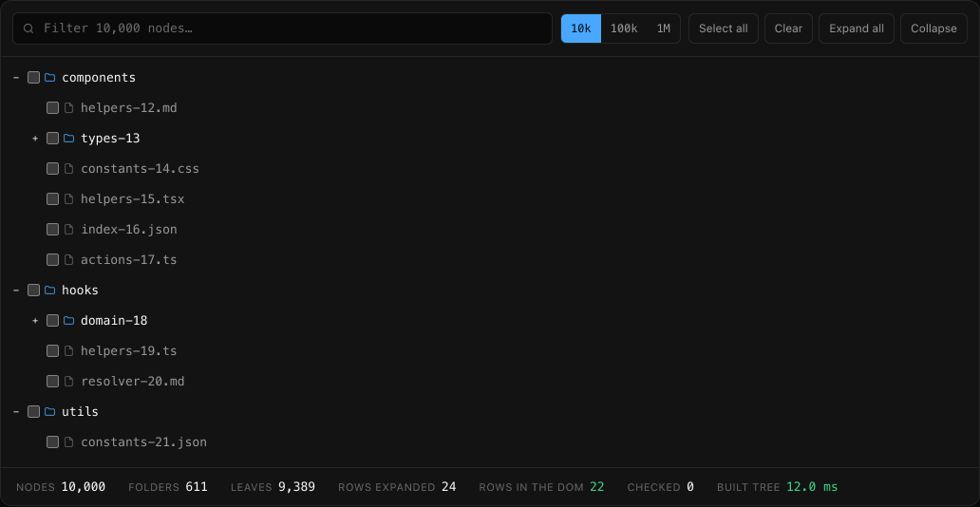This screenshot has width=980, height=507.
Task: Click the Clear button
Action: 789,28
